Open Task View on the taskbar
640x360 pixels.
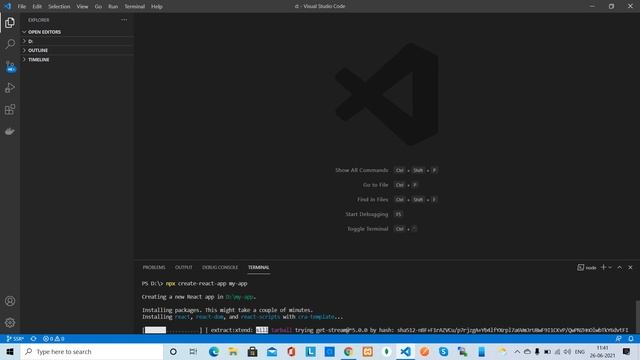[x=193, y=351]
